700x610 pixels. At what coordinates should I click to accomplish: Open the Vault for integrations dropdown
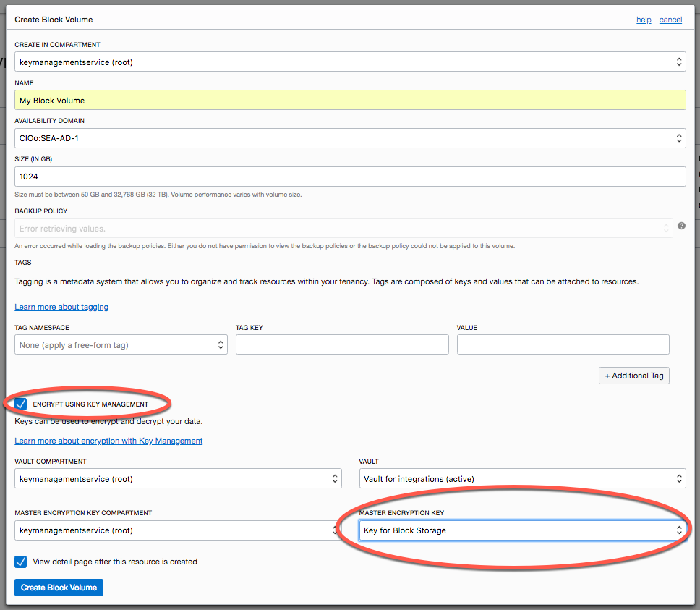coord(522,479)
